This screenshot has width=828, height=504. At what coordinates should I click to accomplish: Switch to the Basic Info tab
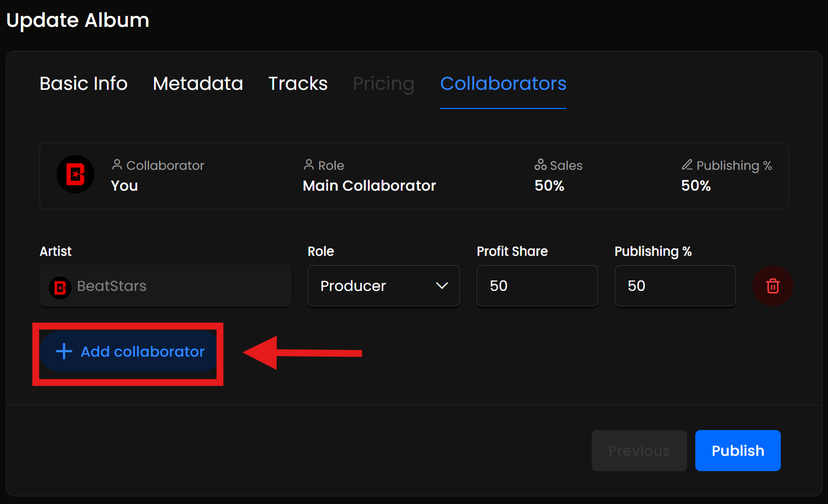[x=83, y=83]
